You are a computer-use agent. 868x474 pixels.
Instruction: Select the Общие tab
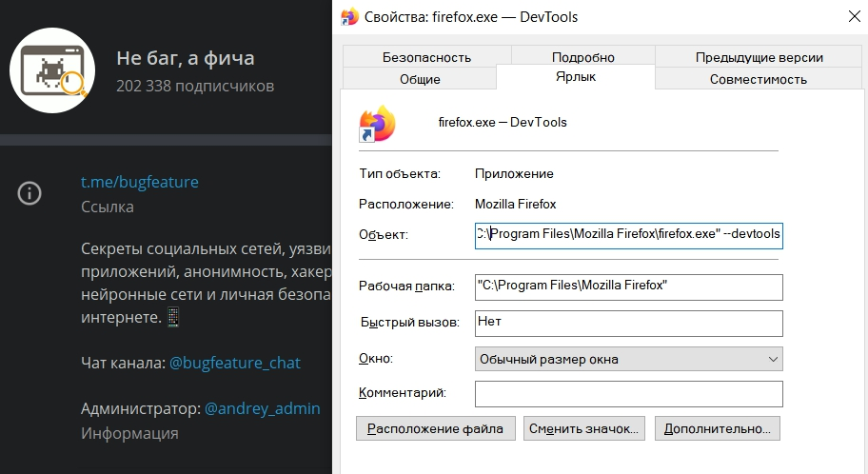pos(419,79)
